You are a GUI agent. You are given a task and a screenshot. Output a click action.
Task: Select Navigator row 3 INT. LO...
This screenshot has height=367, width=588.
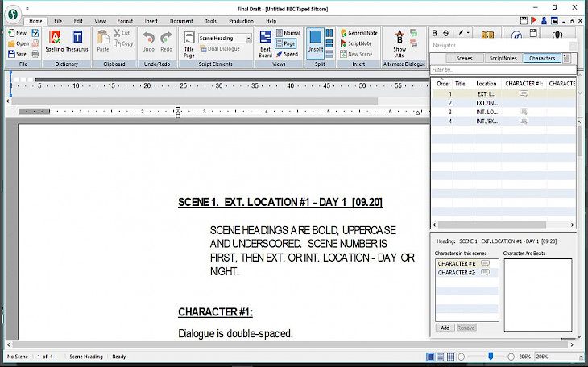pyautogui.click(x=503, y=112)
